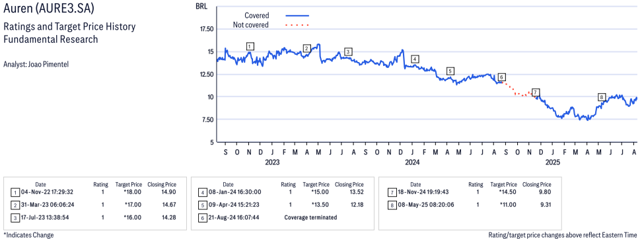
Task: Click chart marker number 3
Action: [348, 51]
